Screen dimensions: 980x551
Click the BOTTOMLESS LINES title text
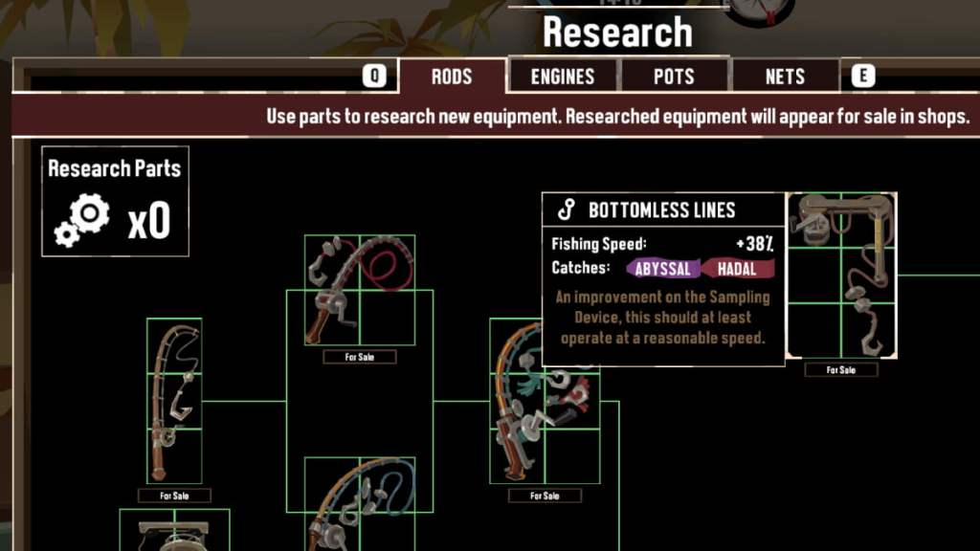point(662,210)
